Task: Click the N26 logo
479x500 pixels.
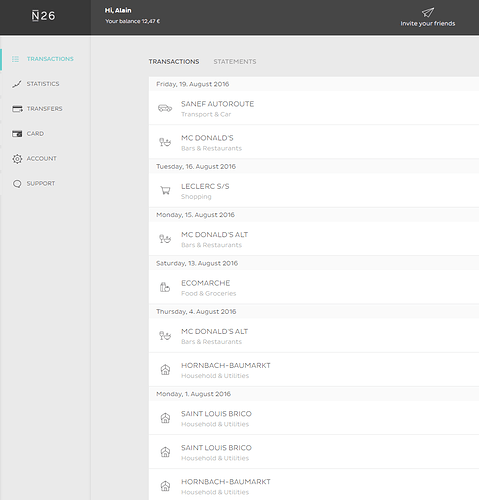Action: pyautogui.click(x=43, y=16)
